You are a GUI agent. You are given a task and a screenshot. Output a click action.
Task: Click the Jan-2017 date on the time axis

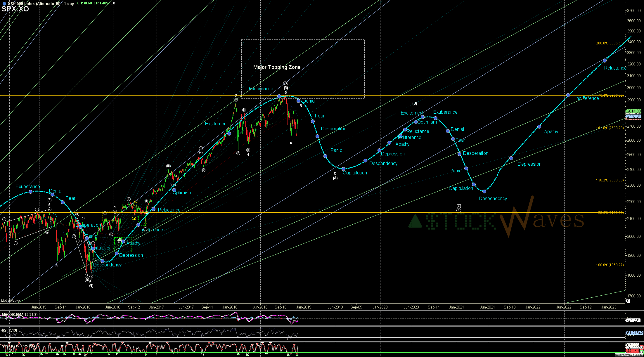(x=156, y=307)
